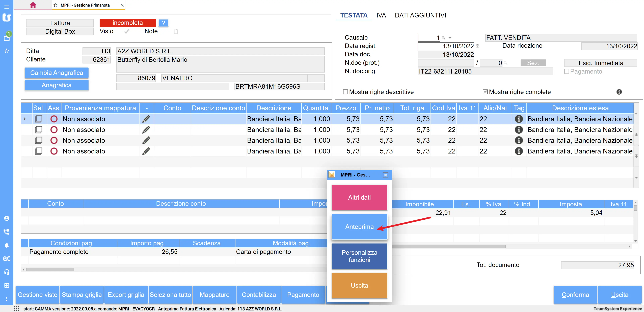The height and width of the screenshot is (312, 644).
Task: Click the Anteprima button in popup
Action: pos(359,227)
